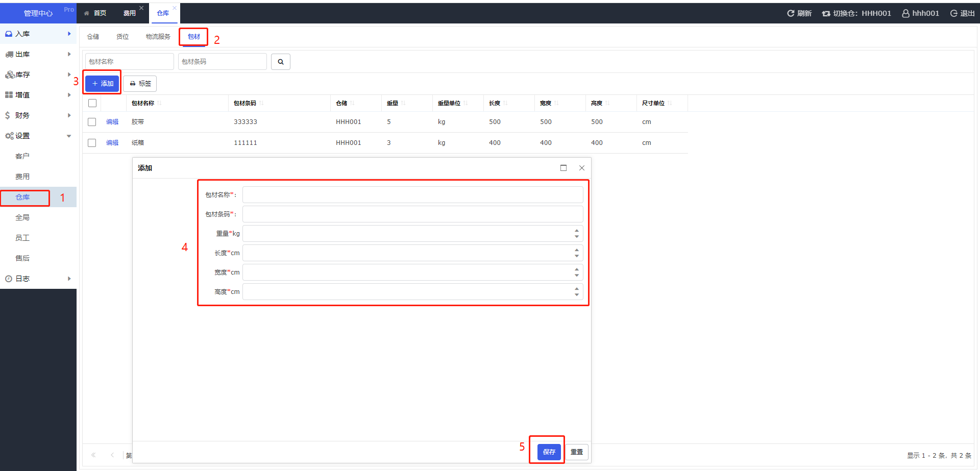Click the switch warehouse HHH001 icon
This screenshot has width=980, height=471.
tap(826, 13)
